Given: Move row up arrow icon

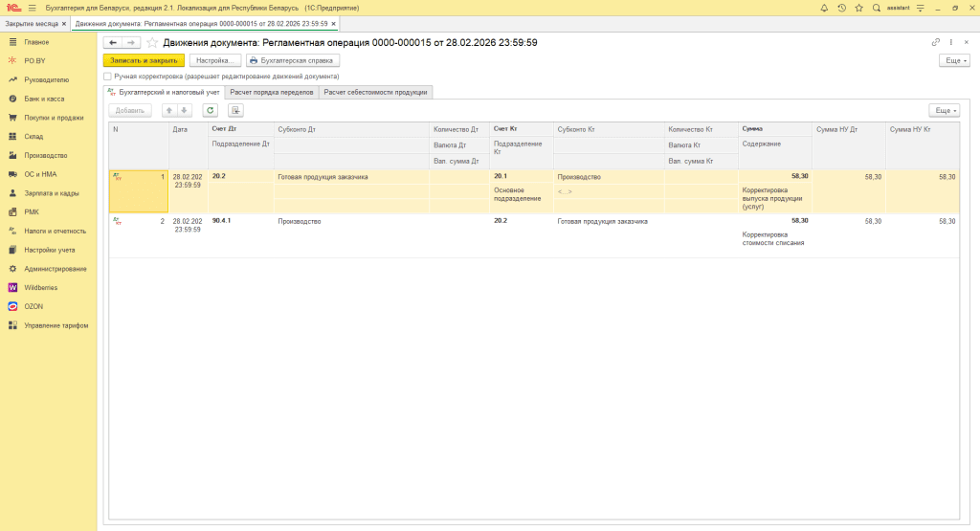Looking at the screenshot, I should (168, 111).
